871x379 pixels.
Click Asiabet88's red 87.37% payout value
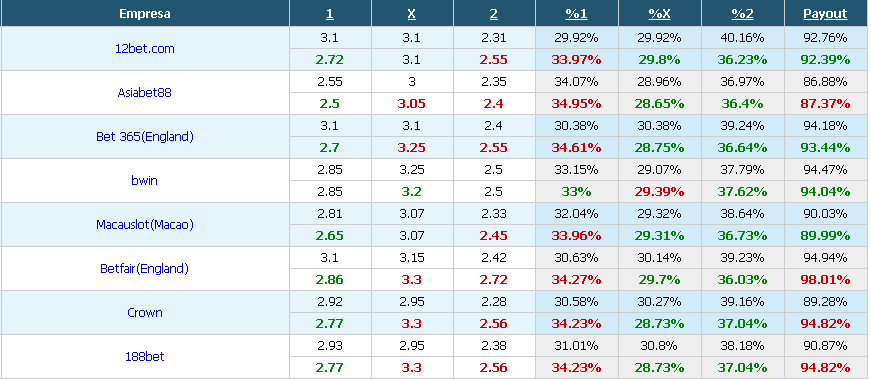(x=825, y=103)
